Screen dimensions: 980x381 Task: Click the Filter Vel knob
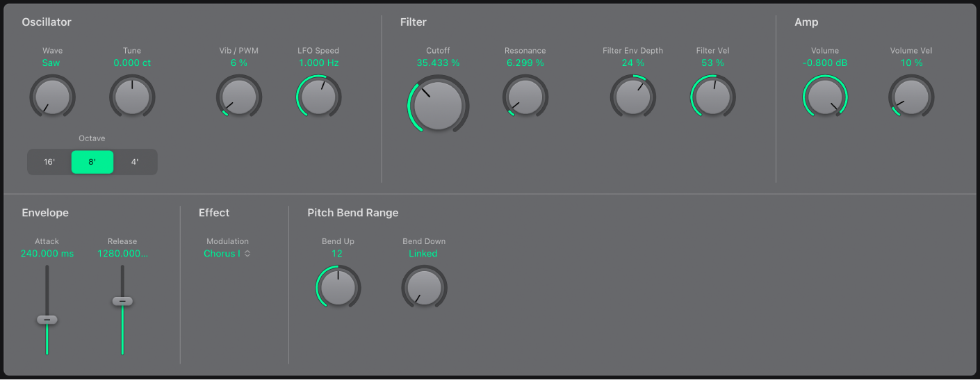712,96
